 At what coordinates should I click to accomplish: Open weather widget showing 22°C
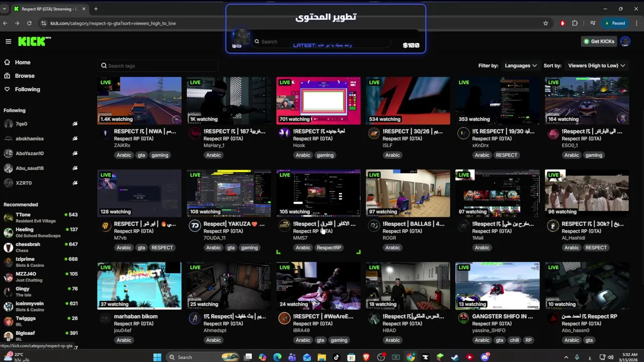click(16, 357)
